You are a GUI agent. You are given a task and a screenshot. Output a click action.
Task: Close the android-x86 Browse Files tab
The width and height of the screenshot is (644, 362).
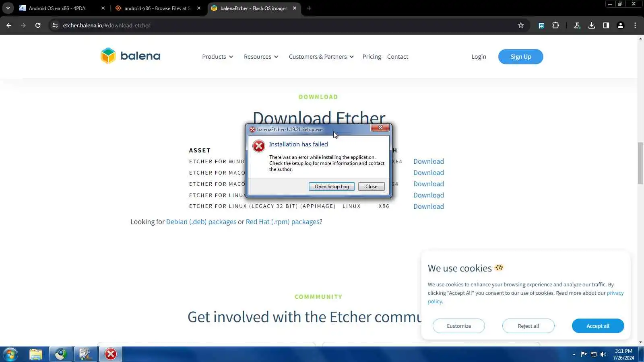point(199,8)
